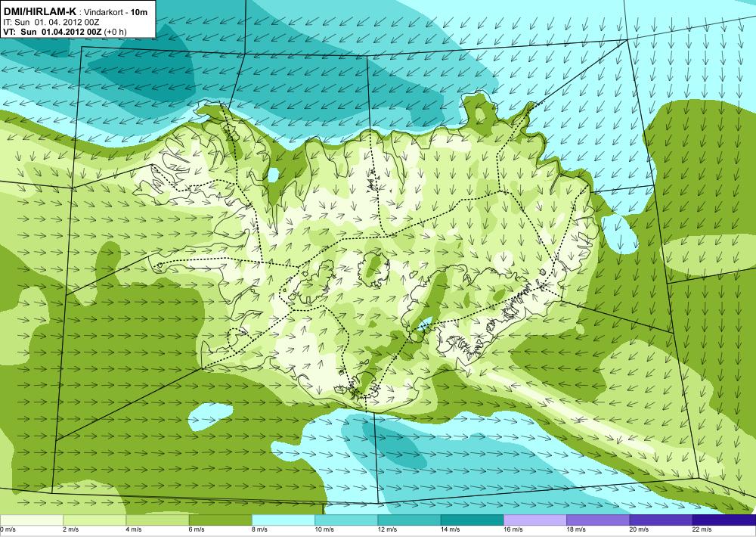Screen dimensions: 756x537
Task: Click the "10 m/s" legend label
Action: click(x=324, y=529)
